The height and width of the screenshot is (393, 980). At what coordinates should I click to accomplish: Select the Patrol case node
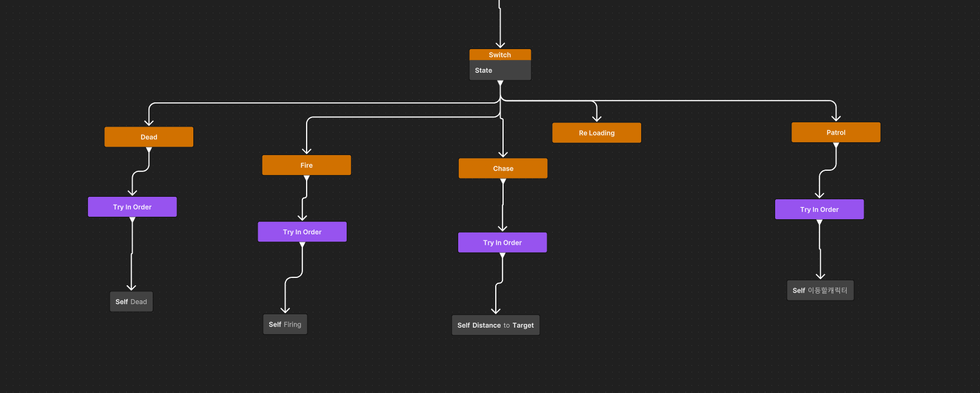(836, 133)
